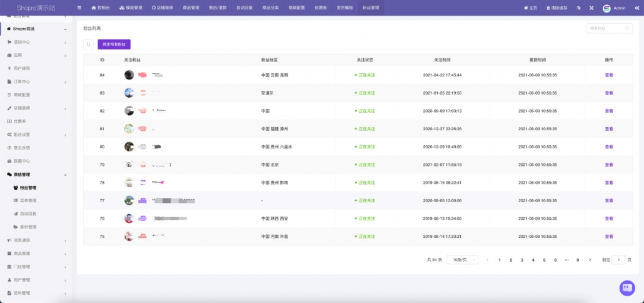Open 菜单管理 sidebar submenu item

click(37, 200)
